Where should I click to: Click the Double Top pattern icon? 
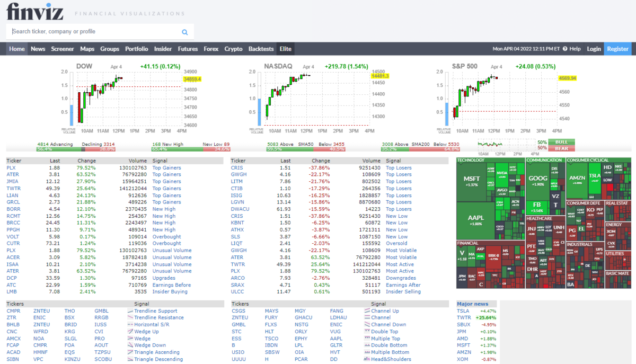click(x=366, y=331)
